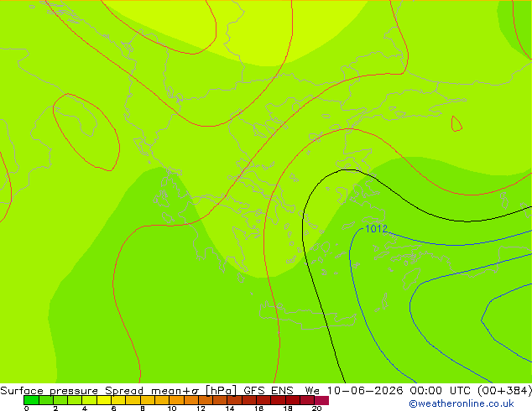Click the 'We 10-06-2026' date text
Viewport: 532px width, 411px height.
click(x=354, y=391)
